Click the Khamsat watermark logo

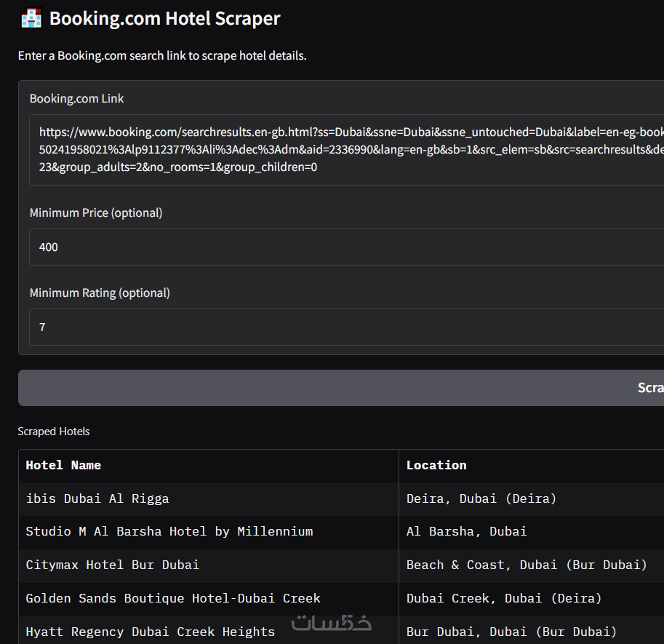tap(331, 624)
